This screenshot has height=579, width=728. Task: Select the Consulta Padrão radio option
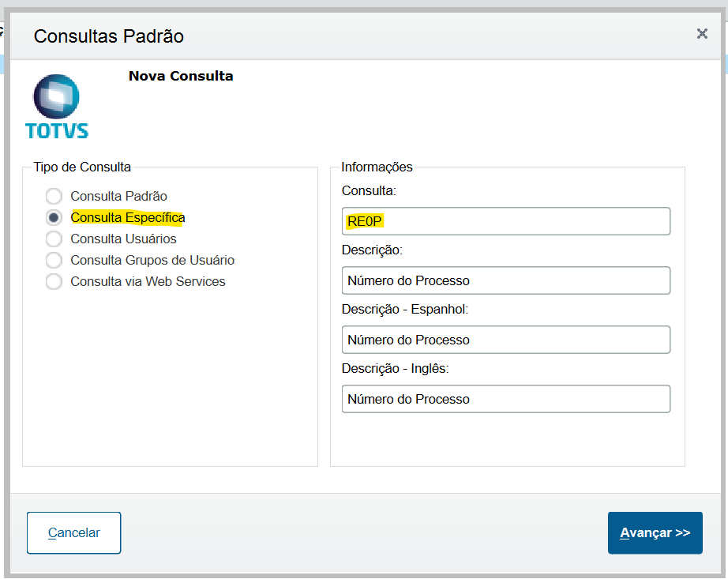click(54, 196)
